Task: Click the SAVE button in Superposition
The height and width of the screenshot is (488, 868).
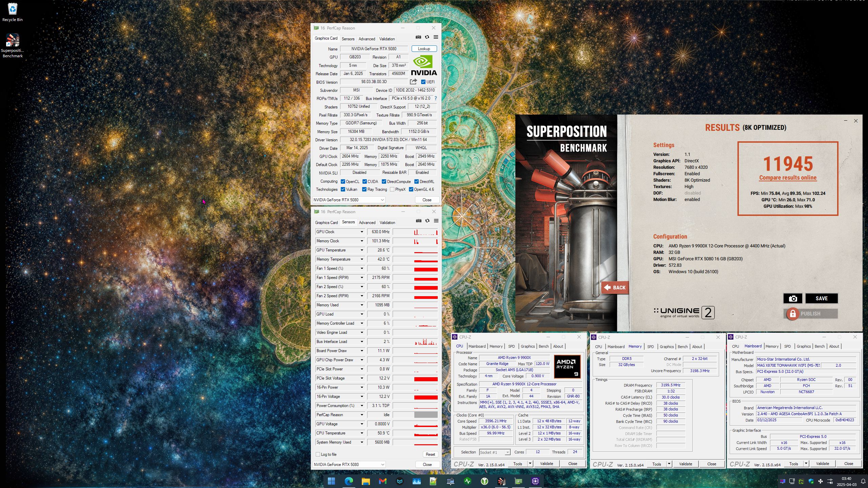Action: point(821,298)
